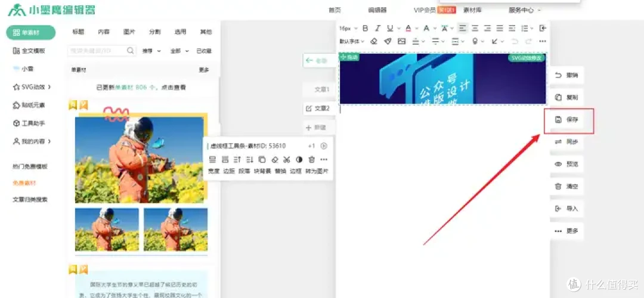
Task: Click the copy icon in floating toolbar
Action: click(262, 159)
